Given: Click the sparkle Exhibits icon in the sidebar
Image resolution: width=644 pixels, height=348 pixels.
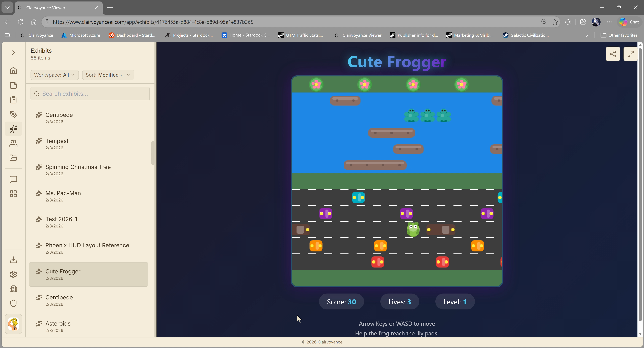Looking at the screenshot, I should tap(13, 129).
